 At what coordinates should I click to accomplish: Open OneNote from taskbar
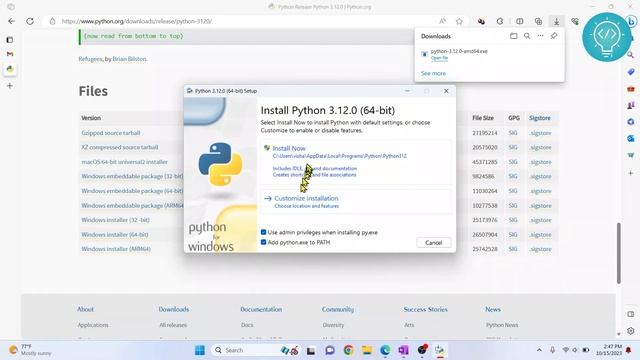pyautogui.click(x=403, y=350)
